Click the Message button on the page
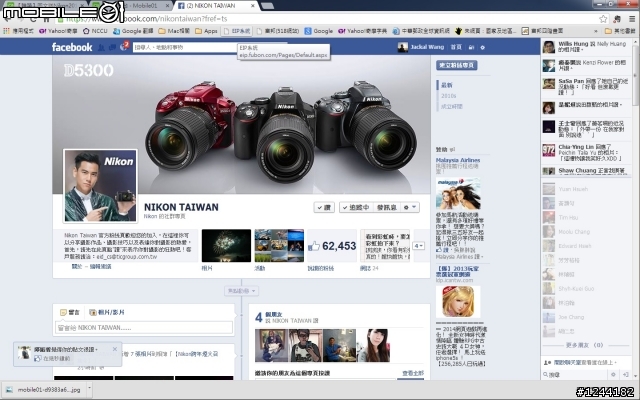The width and height of the screenshot is (640, 400). pos(386,207)
